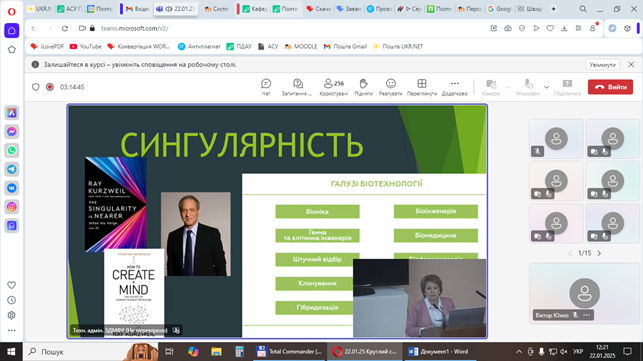Click the Поділитися share screen button
Viewport: 643px width, 361px height.
(x=568, y=87)
